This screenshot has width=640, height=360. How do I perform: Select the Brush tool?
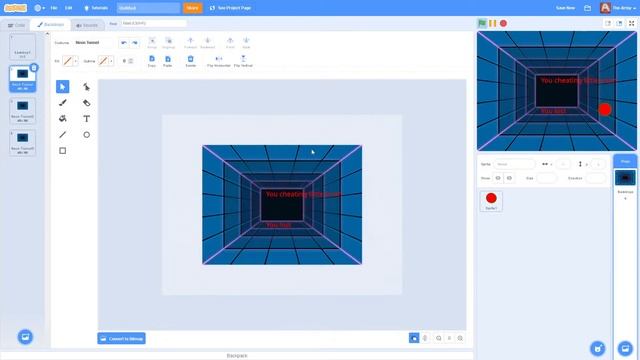pos(62,102)
